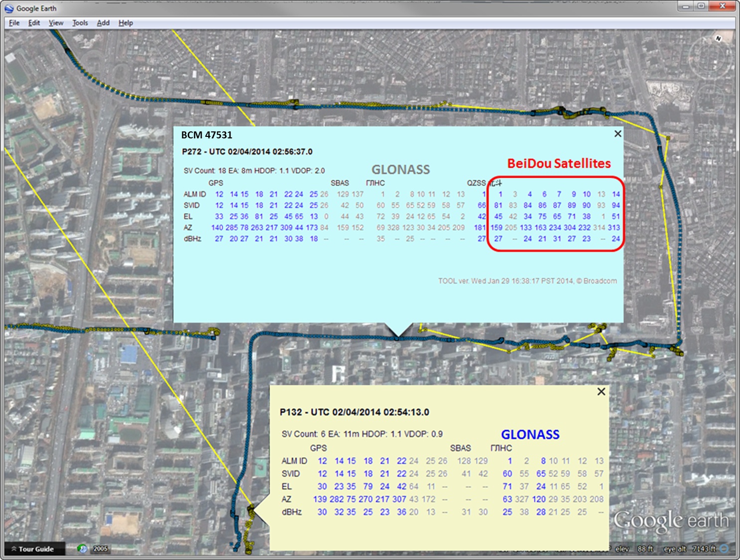Click QZSS column header in blue balloon
The image size is (740, 560).
click(x=476, y=183)
